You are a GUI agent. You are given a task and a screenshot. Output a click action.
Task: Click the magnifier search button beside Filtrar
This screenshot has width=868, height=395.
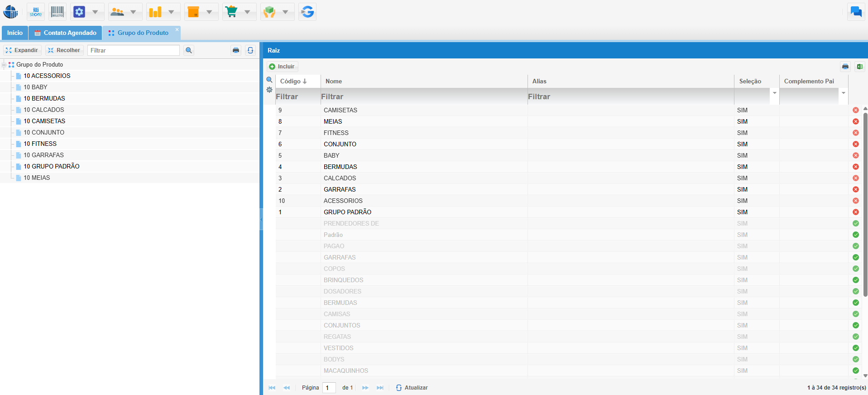click(x=189, y=50)
